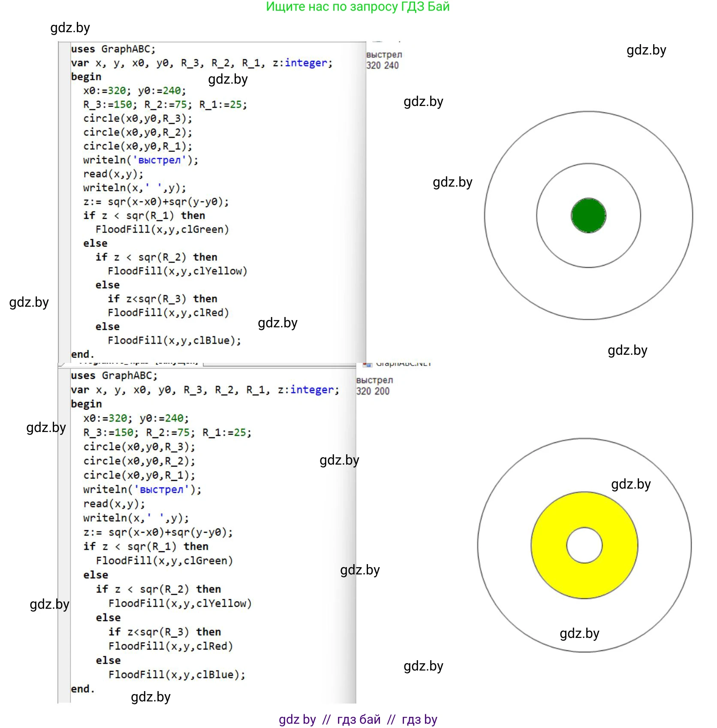The image size is (717, 728).
Task: Click the 'z:= sqr(x-x0)+sqr(y-y0);' line in first editor
Action: (156, 202)
